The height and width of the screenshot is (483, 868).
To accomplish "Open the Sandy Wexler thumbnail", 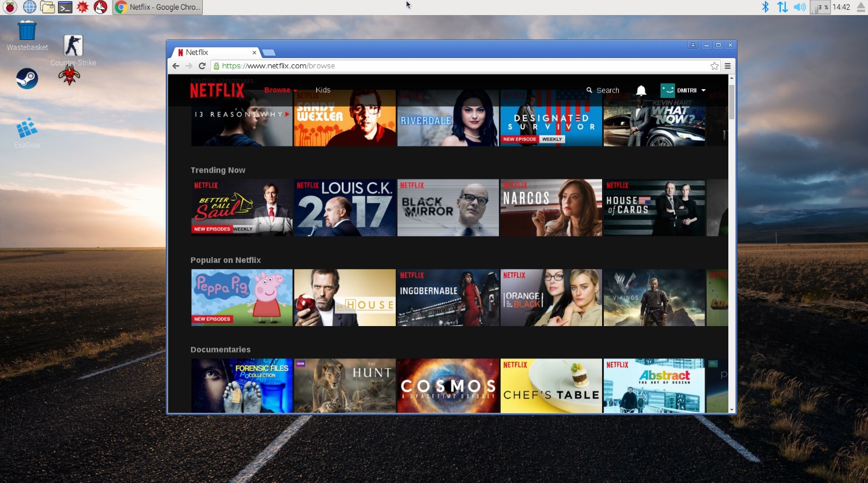I will click(345, 118).
